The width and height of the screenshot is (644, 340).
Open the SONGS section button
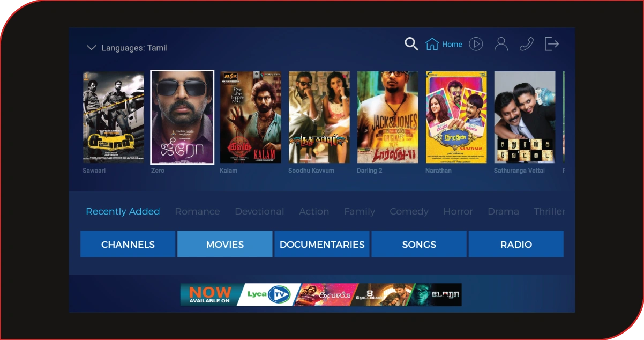pyautogui.click(x=419, y=244)
